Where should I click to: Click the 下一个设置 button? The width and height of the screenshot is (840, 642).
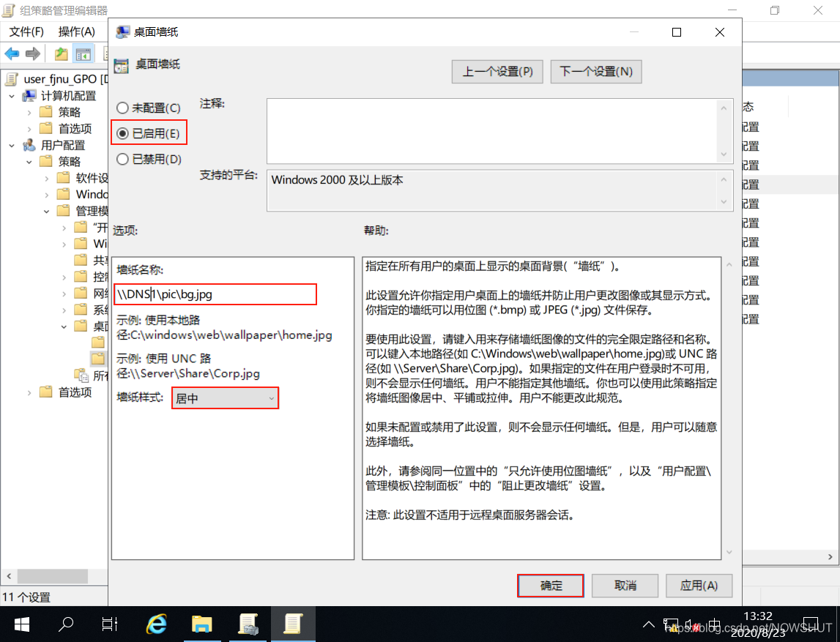click(x=595, y=71)
